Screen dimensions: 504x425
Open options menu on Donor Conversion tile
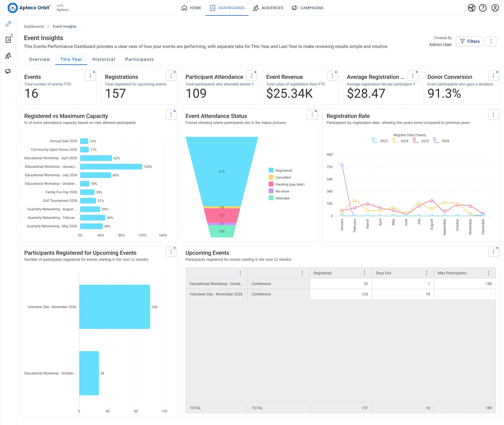click(494, 76)
